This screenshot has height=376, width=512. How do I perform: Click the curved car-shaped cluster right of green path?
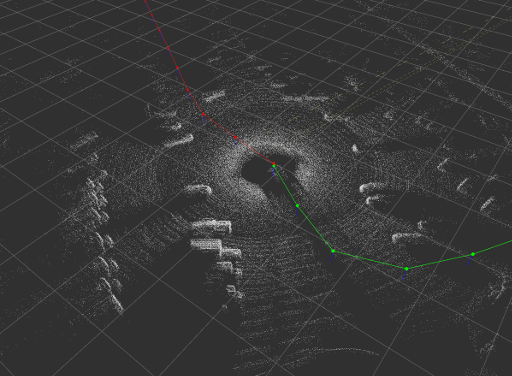373,187
